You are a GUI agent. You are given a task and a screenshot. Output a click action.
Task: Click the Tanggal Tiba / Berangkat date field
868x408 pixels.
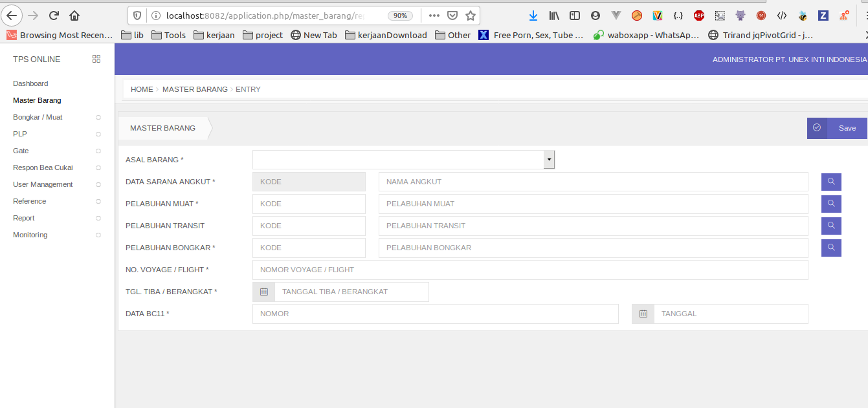(351, 292)
